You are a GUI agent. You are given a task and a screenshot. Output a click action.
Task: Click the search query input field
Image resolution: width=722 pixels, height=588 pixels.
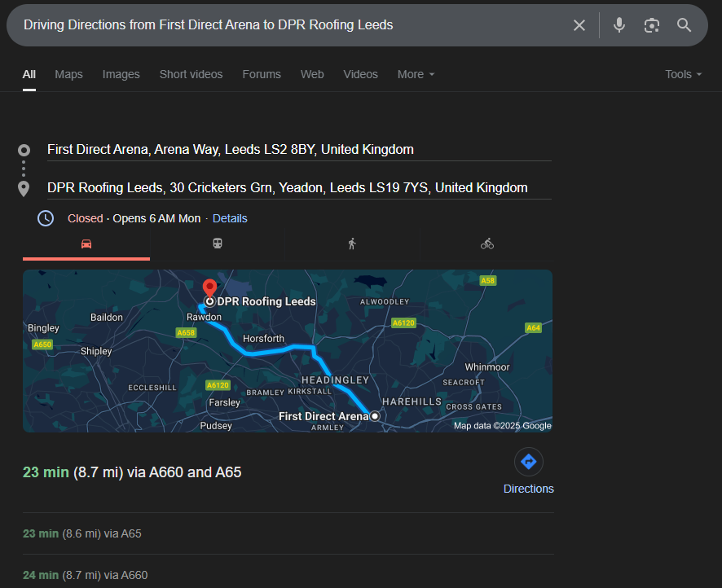click(295, 25)
